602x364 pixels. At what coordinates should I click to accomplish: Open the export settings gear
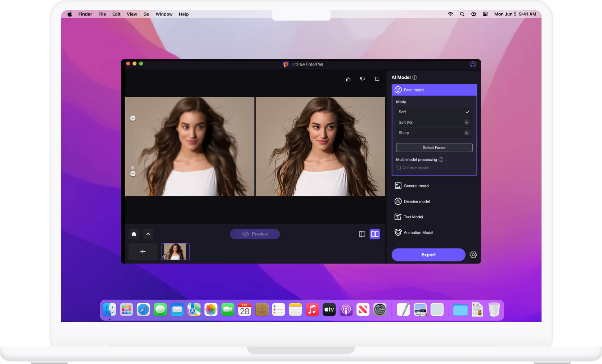coord(473,255)
